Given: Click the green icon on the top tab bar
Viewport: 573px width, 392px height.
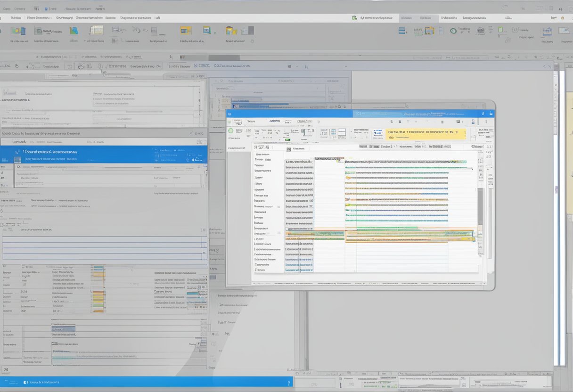Looking at the screenshot, I should (354, 18).
